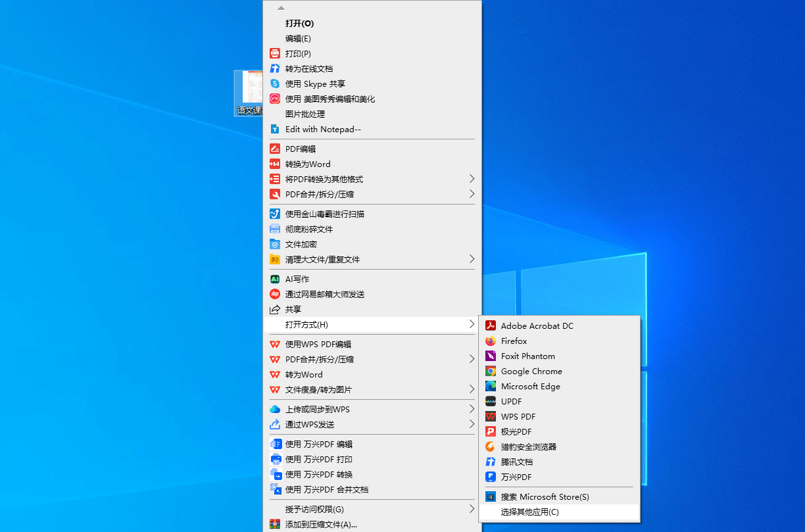This screenshot has height=532, width=805.
Task: Select 使用 万兴PDF 编辑
Action: (x=372, y=445)
